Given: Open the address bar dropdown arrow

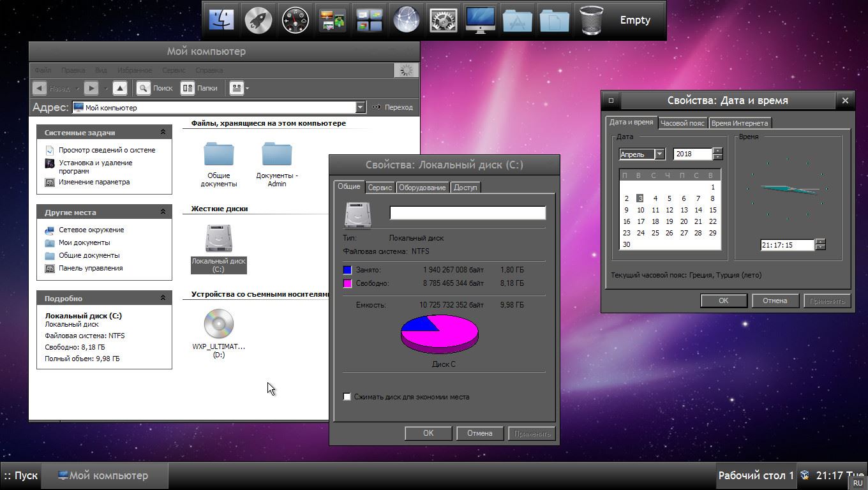Looking at the screenshot, I should [360, 107].
